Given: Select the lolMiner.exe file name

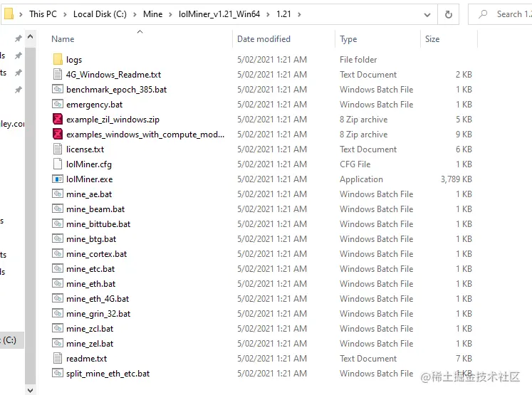Looking at the screenshot, I should (89, 179).
